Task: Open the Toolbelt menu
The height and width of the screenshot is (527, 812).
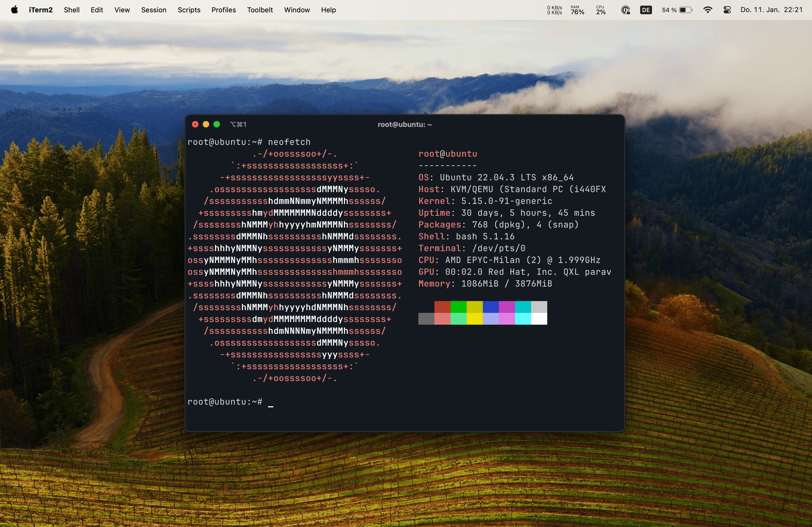Action: tap(260, 10)
